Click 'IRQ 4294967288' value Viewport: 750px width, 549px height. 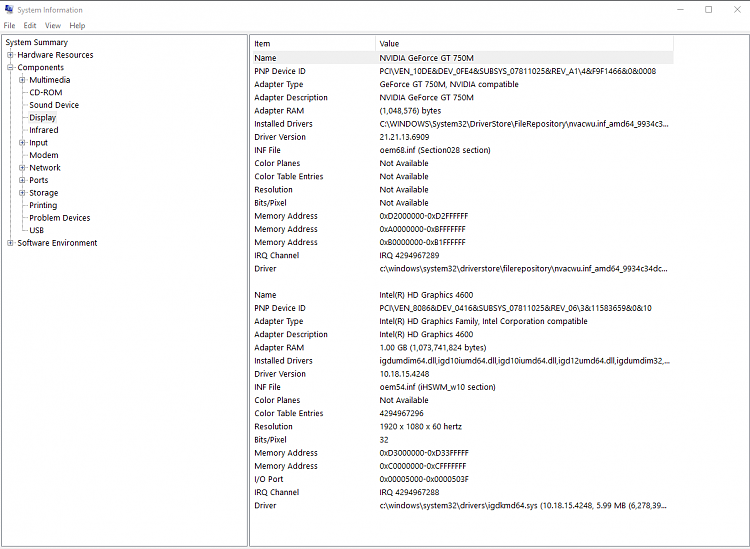coord(409,492)
